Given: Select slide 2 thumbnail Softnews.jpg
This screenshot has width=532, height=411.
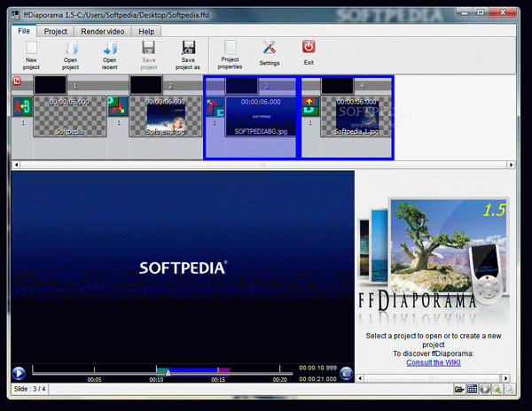Looking at the screenshot, I should 166,116.
